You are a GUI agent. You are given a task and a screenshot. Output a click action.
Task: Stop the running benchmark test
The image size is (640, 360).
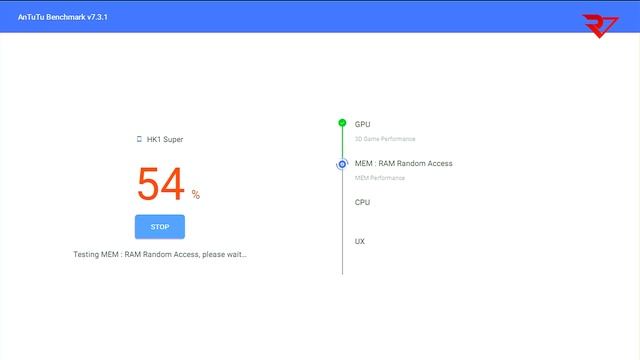(160, 227)
